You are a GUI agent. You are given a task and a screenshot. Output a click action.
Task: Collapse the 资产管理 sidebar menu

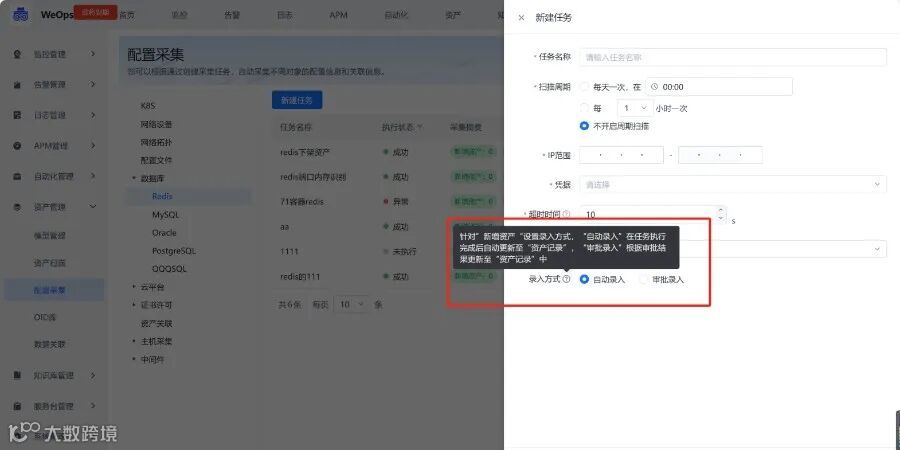(x=93, y=207)
